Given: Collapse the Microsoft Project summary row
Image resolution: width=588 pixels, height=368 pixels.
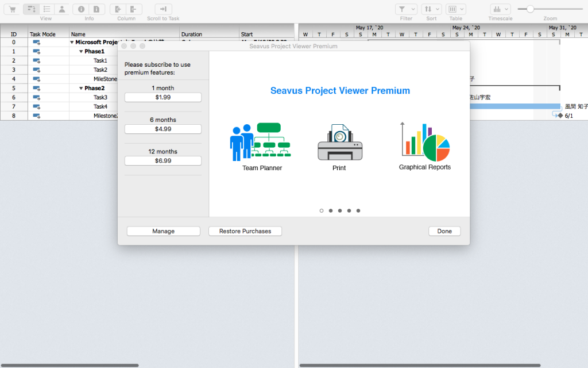Looking at the screenshot, I should (x=72, y=43).
